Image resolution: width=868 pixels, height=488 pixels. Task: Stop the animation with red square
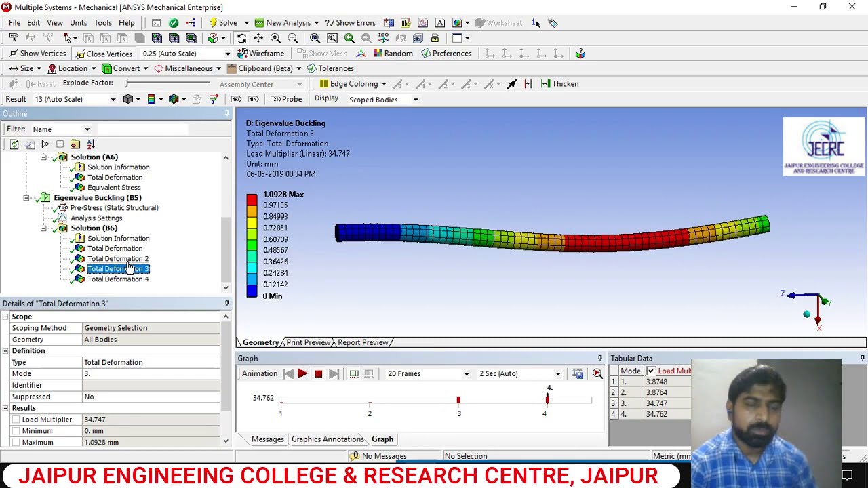click(x=318, y=373)
